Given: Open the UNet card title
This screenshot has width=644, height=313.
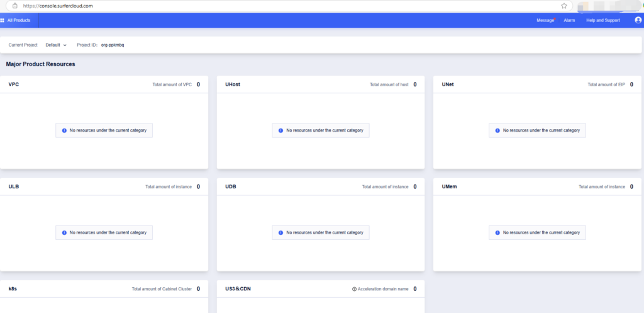Looking at the screenshot, I should 448,84.
